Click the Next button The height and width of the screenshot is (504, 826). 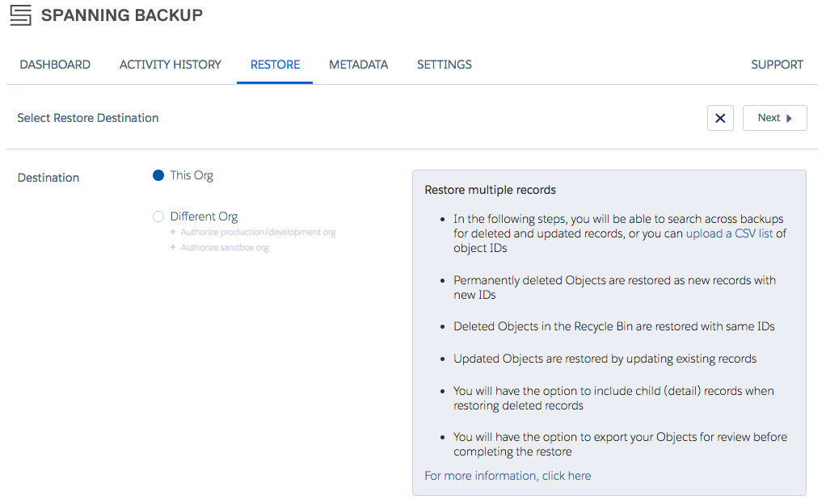pos(774,118)
